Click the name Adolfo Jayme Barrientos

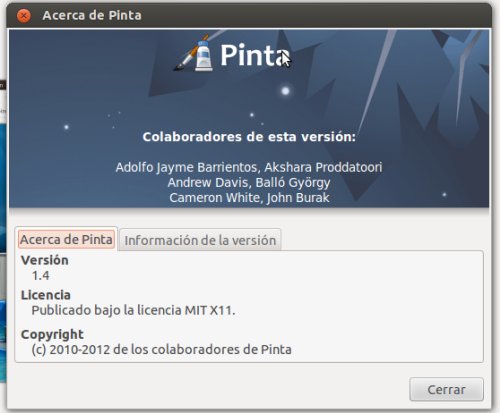(x=188, y=167)
